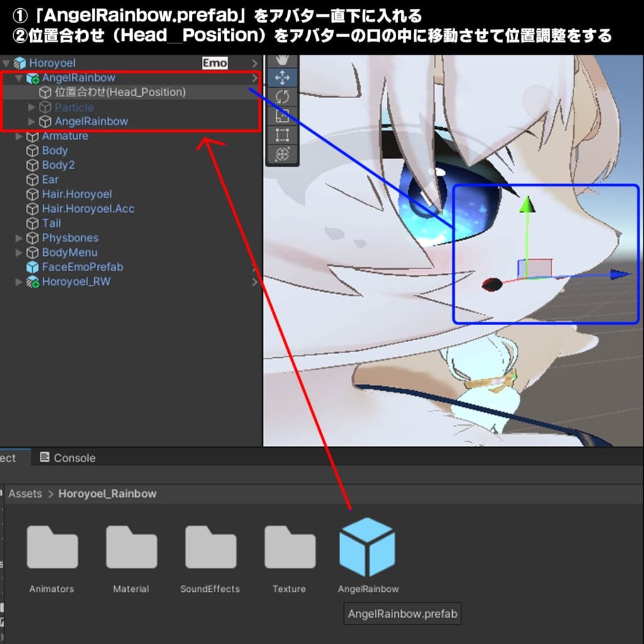Expand the Particle object

click(31, 107)
